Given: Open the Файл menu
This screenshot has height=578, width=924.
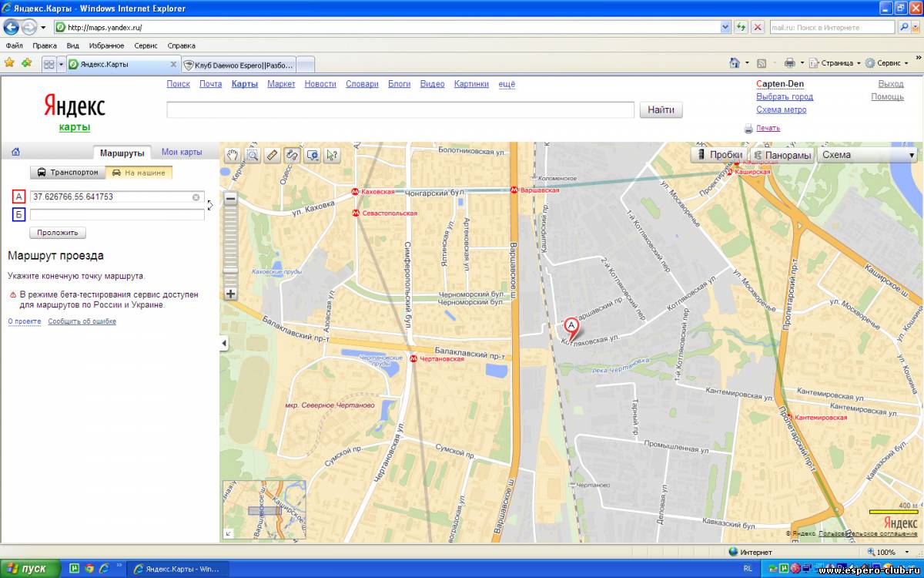Looking at the screenshot, I should coord(14,45).
